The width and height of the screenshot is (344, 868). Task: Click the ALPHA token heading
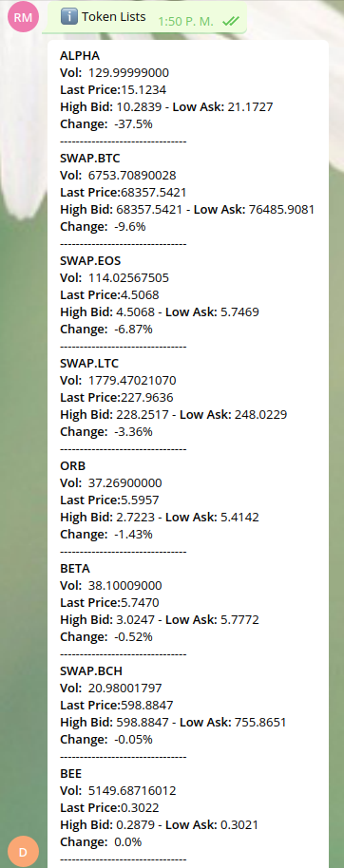tap(80, 56)
